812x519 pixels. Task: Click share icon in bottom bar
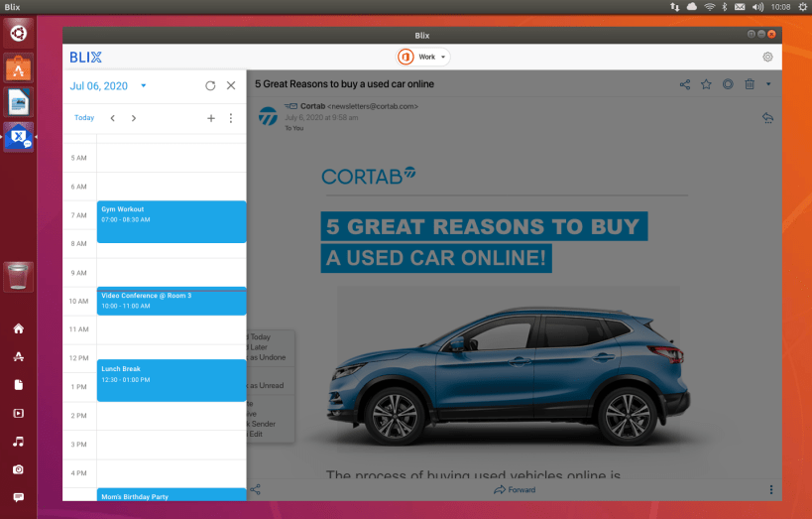coord(256,489)
